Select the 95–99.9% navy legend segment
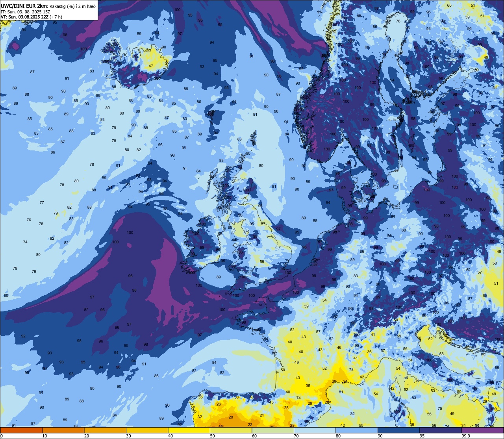 point(441,430)
